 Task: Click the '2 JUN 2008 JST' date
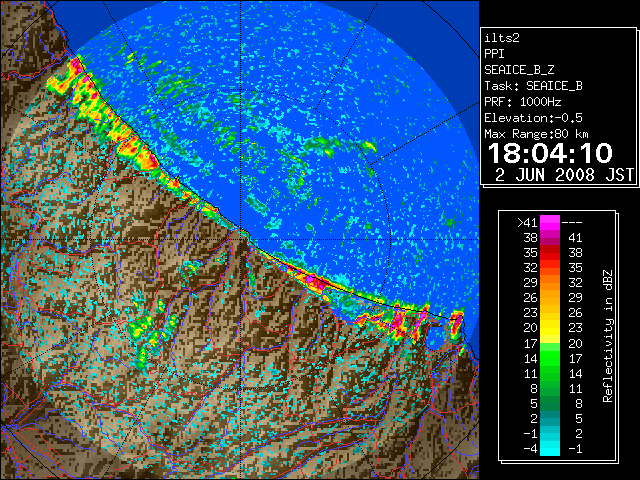coord(564,175)
